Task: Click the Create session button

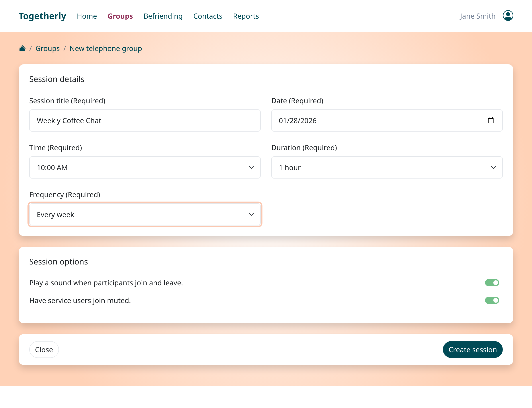Action: pyautogui.click(x=473, y=350)
